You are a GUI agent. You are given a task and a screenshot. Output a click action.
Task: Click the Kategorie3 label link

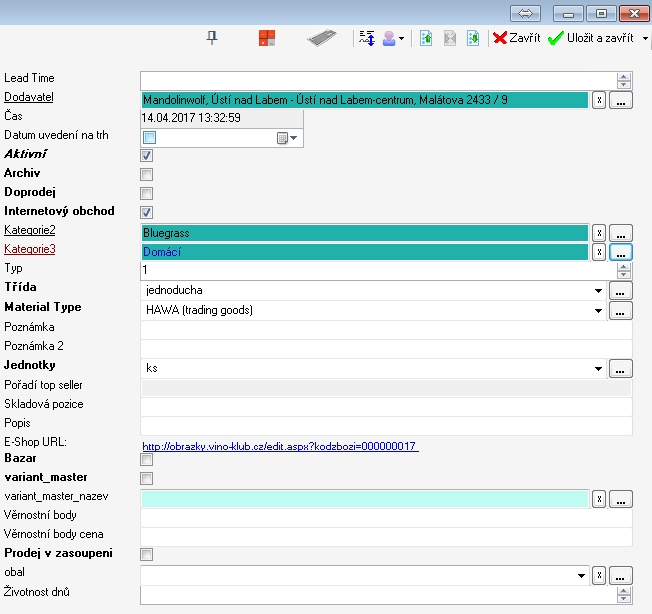point(30,249)
